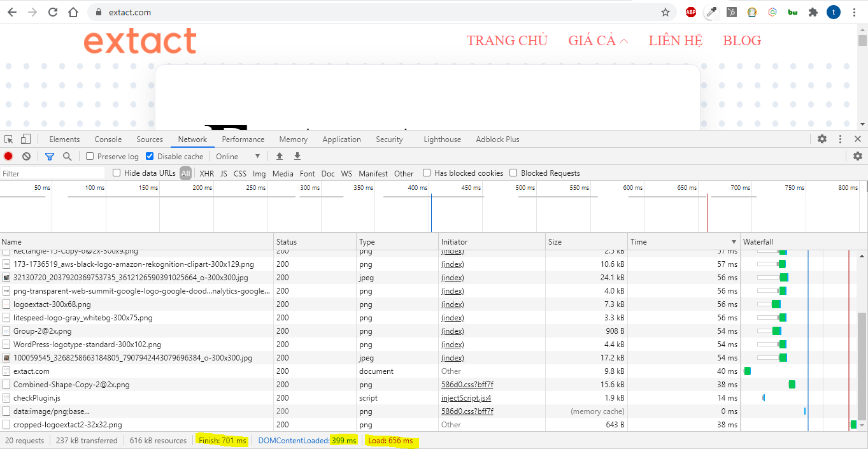
Task: Toggle device emulation mode
Action: [25, 139]
